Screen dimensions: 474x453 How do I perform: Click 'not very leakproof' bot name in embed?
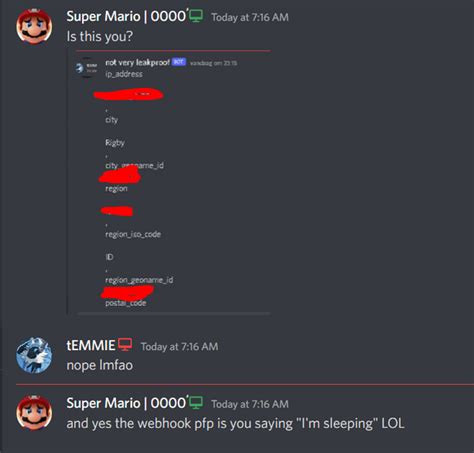coord(137,62)
